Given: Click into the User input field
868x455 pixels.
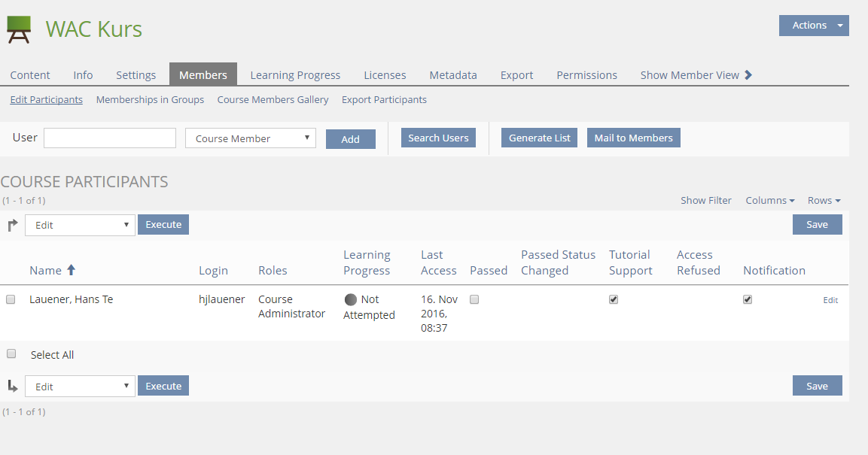Looking at the screenshot, I should click(110, 138).
